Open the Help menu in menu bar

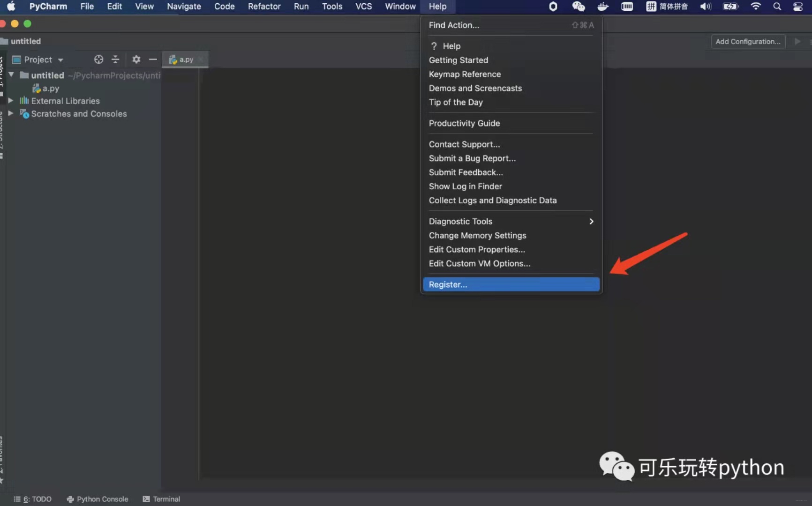click(x=437, y=7)
